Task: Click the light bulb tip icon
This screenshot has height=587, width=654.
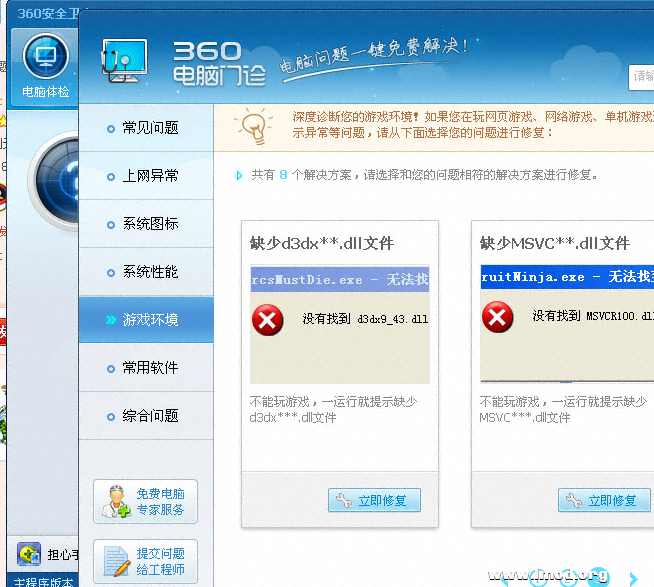Action: [x=254, y=126]
